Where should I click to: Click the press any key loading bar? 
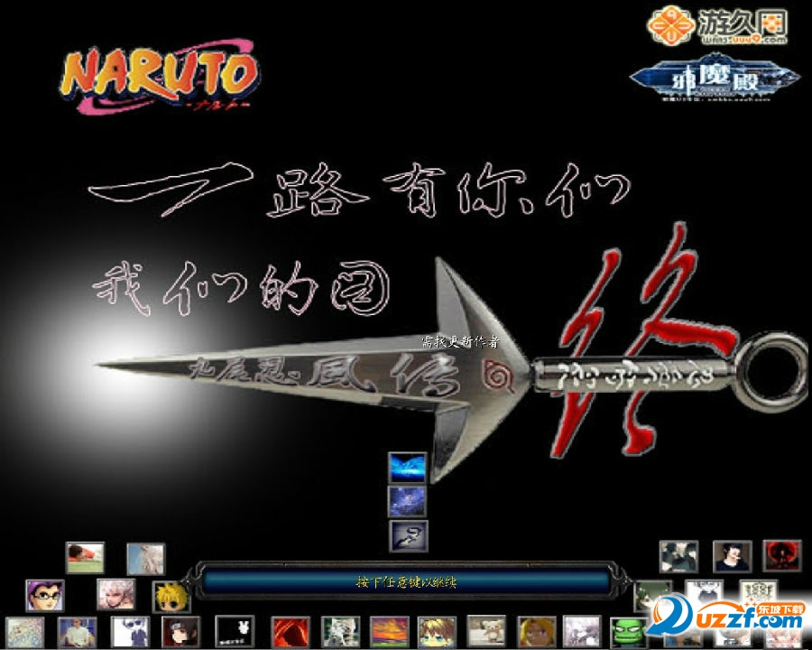[407, 582]
